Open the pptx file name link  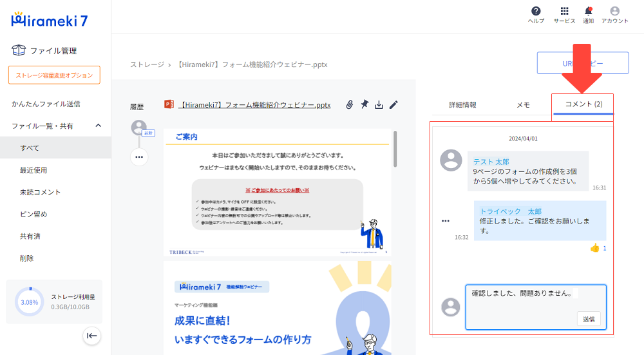coord(254,105)
